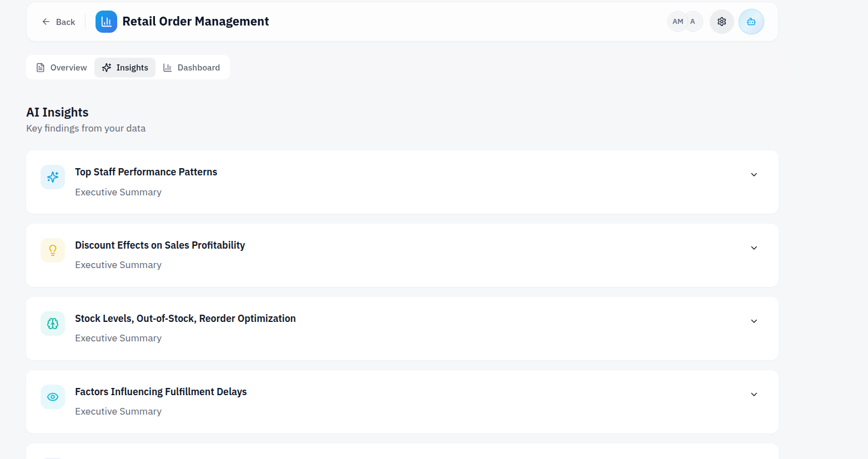Switch to the Dashboard tab
This screenshot has width=868, height=459.
[x=192, y=67]
